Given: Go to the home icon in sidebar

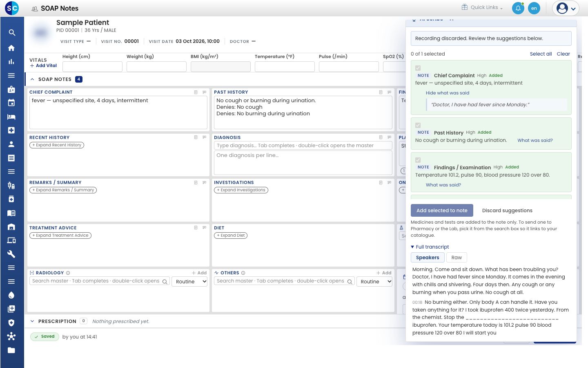Looking at the screenshot, I should click(x=11, y=48).
